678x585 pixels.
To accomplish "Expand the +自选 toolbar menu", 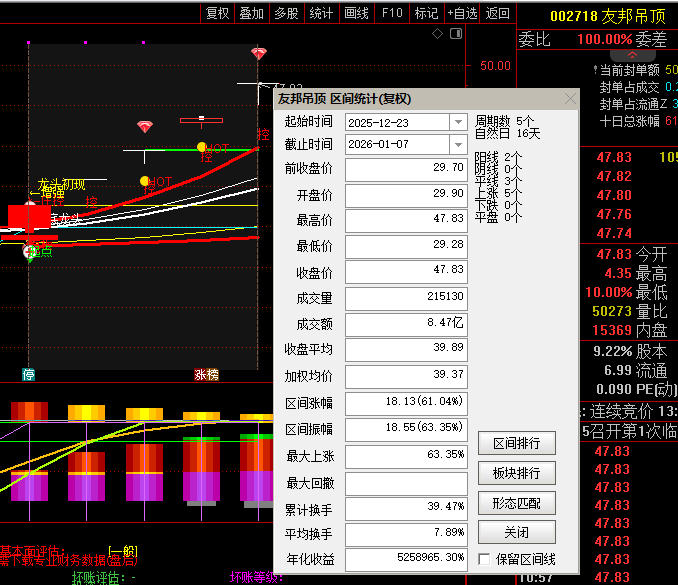I will (461, 13).
